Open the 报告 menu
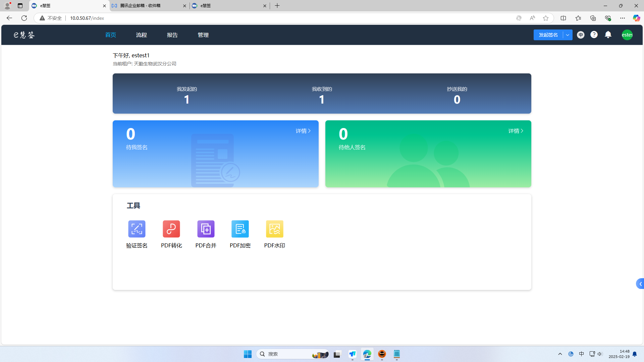The image size is (644, 362). (172, 35)
